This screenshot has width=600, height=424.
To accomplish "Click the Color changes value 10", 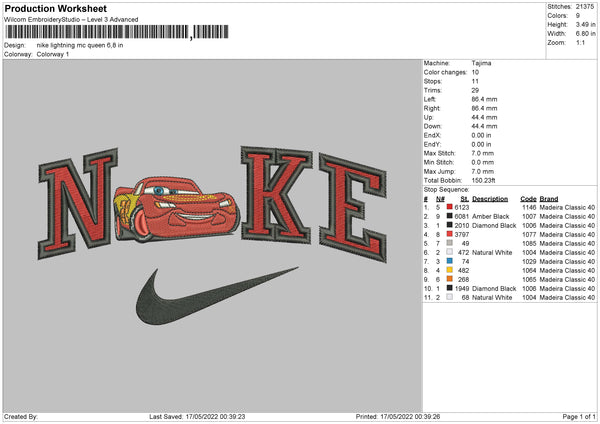I will (475, 72).
